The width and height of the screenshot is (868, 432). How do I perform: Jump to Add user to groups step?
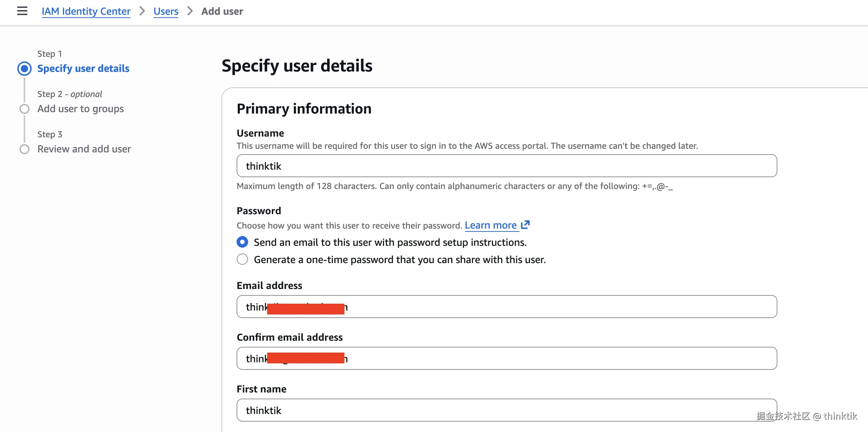[81, 109]
